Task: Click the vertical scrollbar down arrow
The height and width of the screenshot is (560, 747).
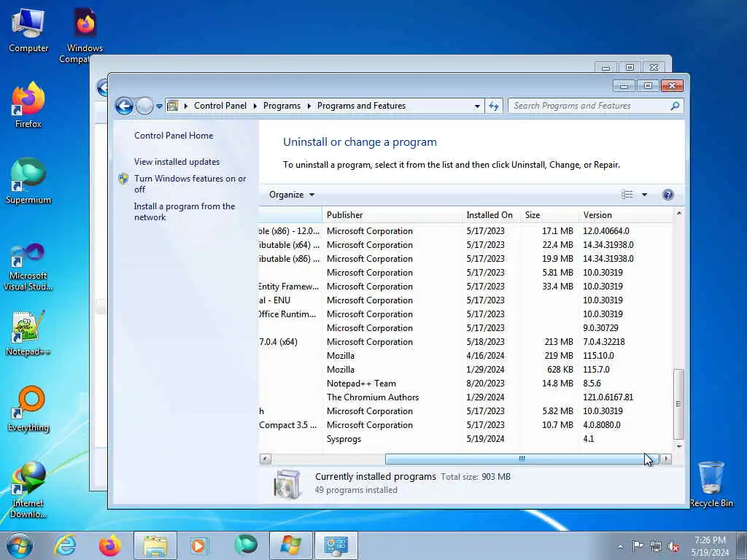Action: (x=679, y=447)
